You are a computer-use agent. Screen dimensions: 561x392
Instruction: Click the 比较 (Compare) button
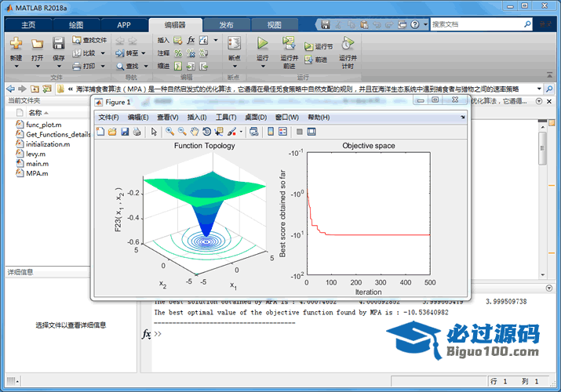[85, 53]
